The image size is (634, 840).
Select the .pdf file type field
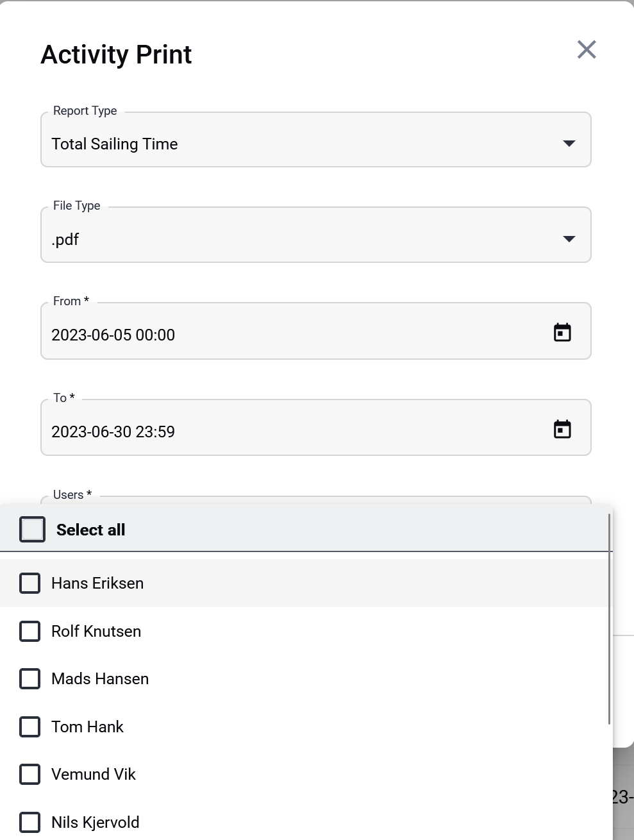315,235
